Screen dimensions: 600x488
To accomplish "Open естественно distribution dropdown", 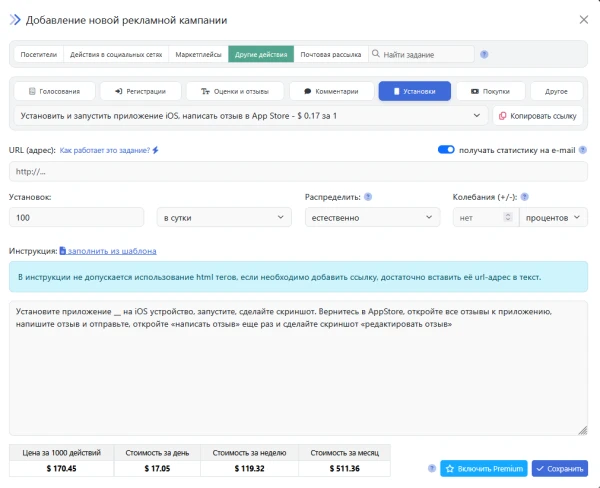I will [x=371, y=217].
